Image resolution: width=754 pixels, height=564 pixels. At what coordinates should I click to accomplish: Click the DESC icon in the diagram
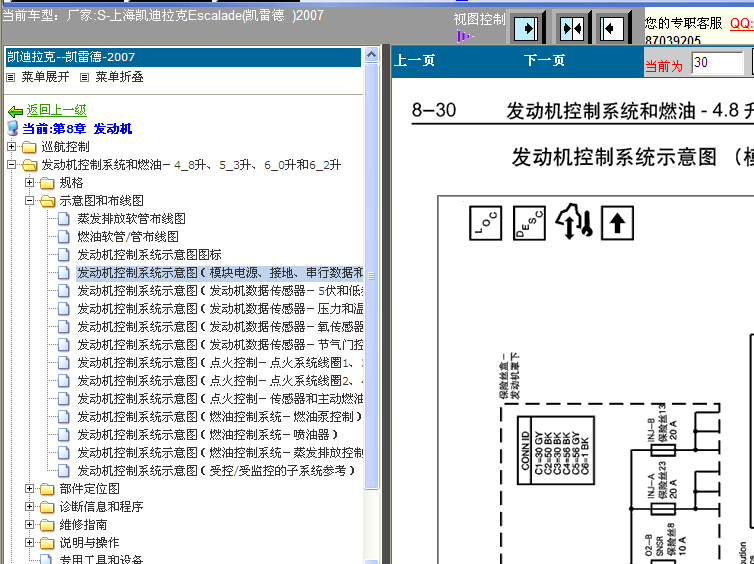click(529, 223)
